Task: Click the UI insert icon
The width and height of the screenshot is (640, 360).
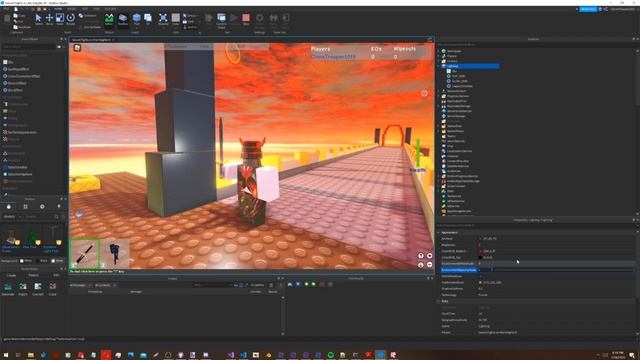Action: [148, 19]
